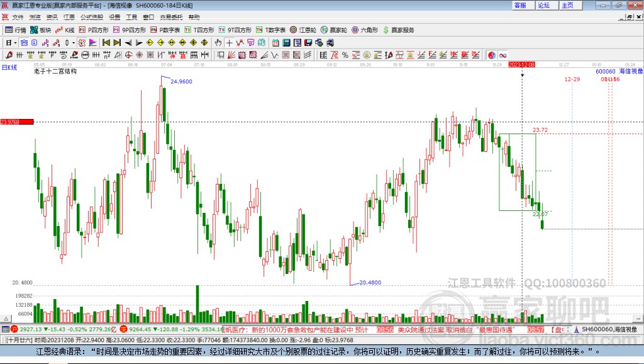Click the 客服 button in title bar
644x364 pixels.
pos(523,5)
